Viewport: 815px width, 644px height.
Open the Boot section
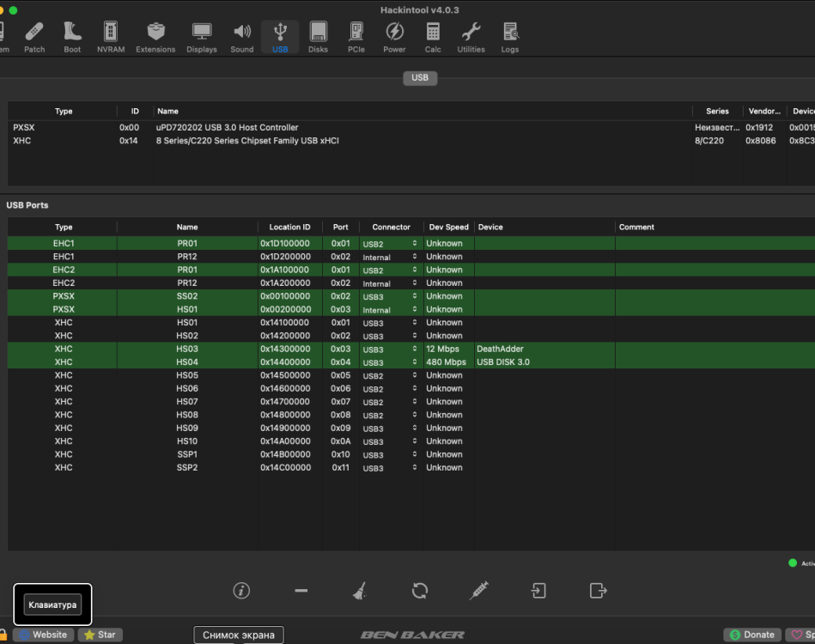click(x=72, y=38)
